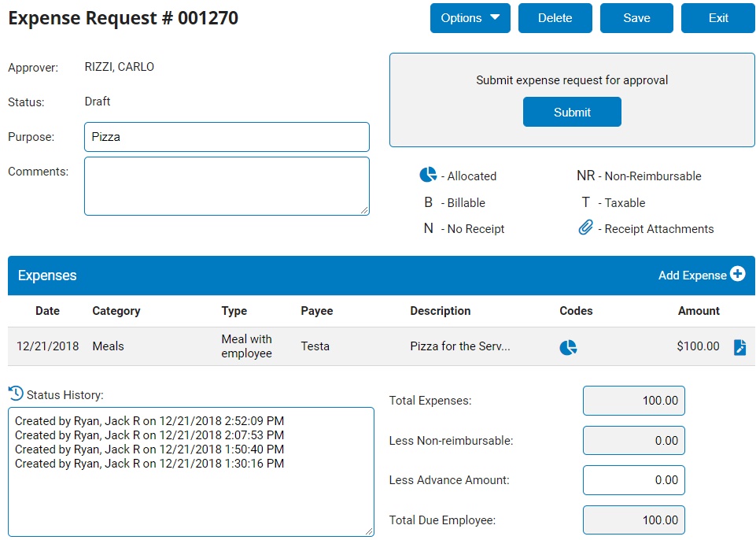756x540 pixels.
Task: Open the Options dropdown menu
Action: point(470,18)
